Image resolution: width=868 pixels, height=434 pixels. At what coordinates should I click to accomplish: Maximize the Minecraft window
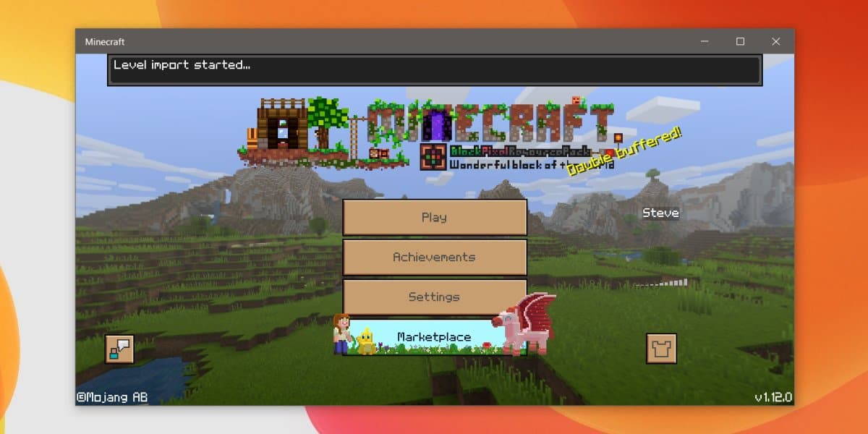[740, 42]
